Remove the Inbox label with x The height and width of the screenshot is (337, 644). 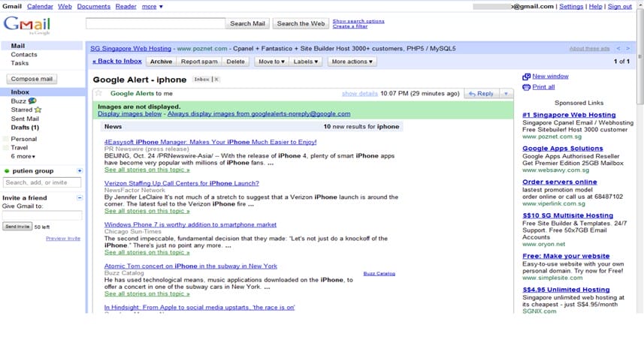[x=216, y=79]
